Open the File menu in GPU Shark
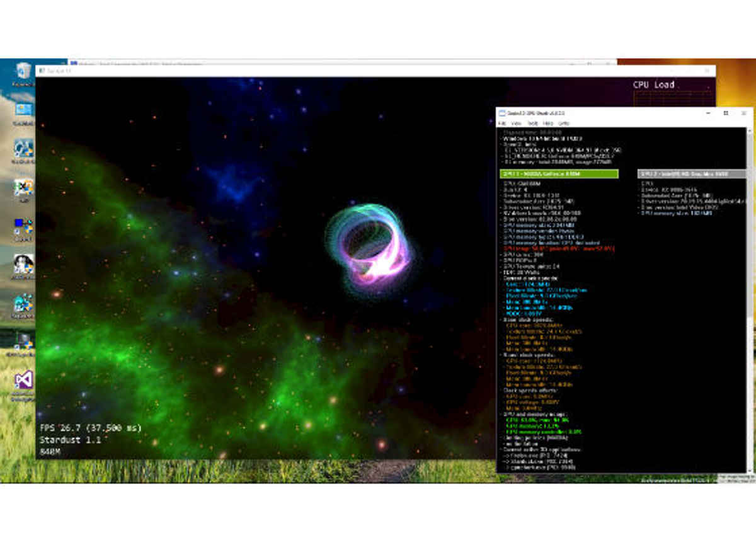The image size is (756, 540). 502,124
